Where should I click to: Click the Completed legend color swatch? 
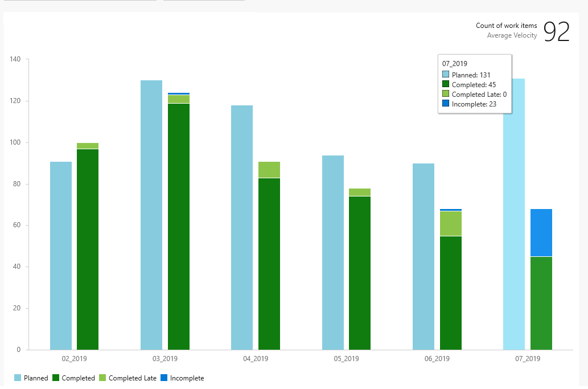(56, 378)
